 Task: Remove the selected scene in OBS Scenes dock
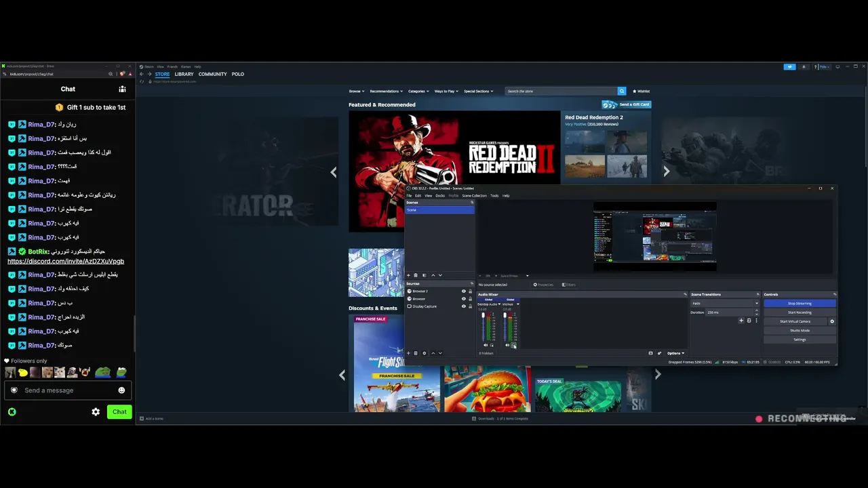pos(416,275)
